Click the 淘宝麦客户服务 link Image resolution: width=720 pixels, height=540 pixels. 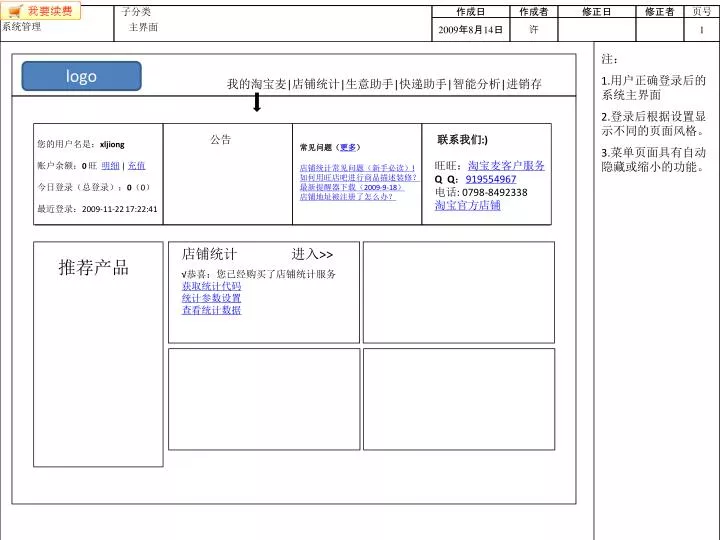506,165
